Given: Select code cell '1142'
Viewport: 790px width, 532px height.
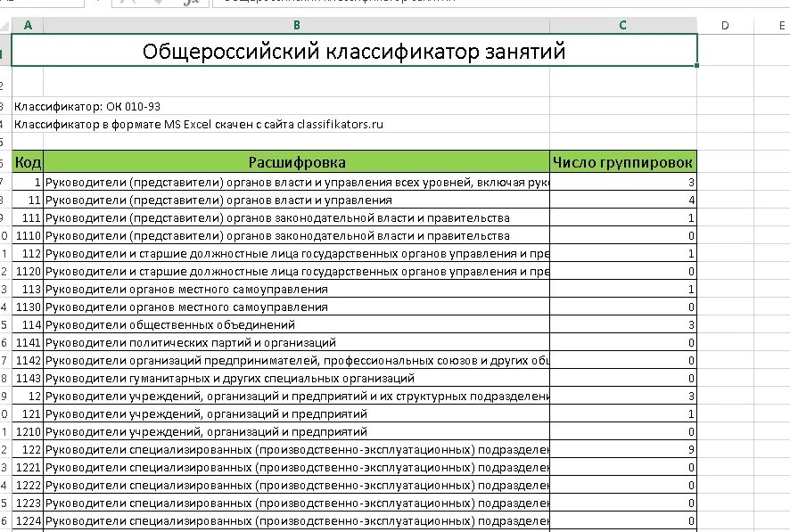Looking at the screenshot, I should pos(28,360).
